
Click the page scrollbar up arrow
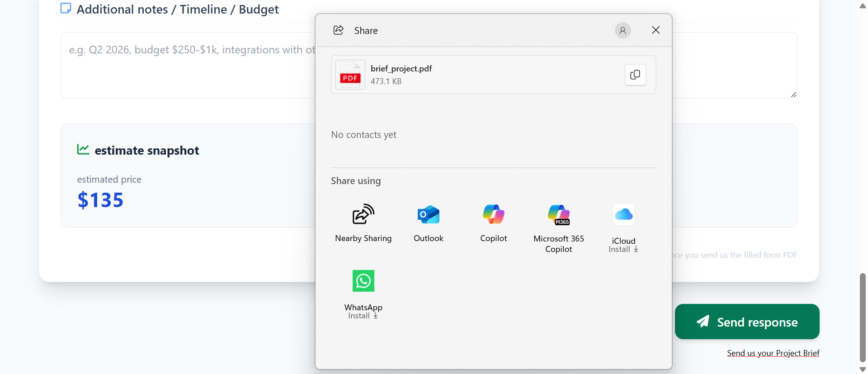863,6
